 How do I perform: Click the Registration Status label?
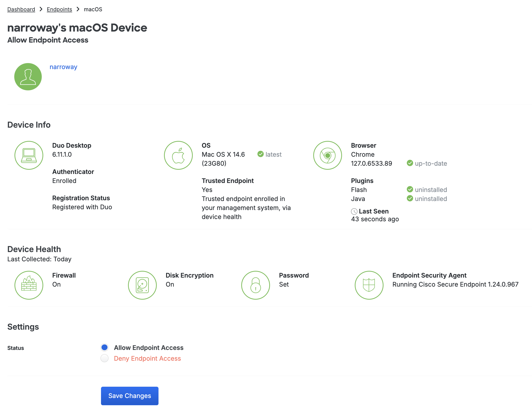[x=81, y=198]
